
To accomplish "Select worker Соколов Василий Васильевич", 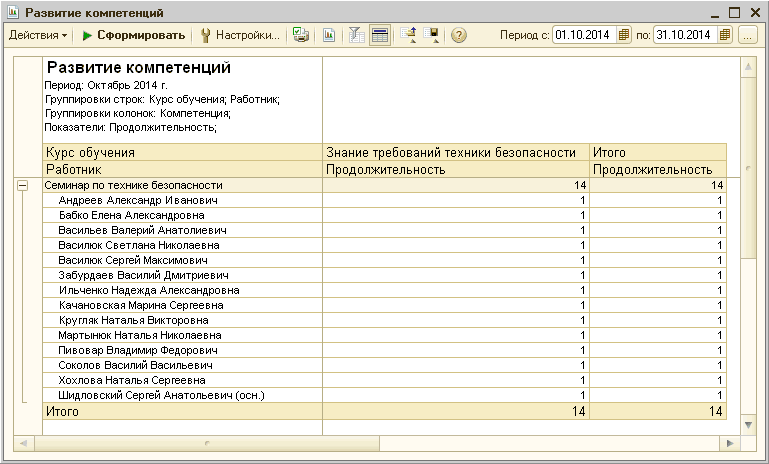I will point(182,365).
